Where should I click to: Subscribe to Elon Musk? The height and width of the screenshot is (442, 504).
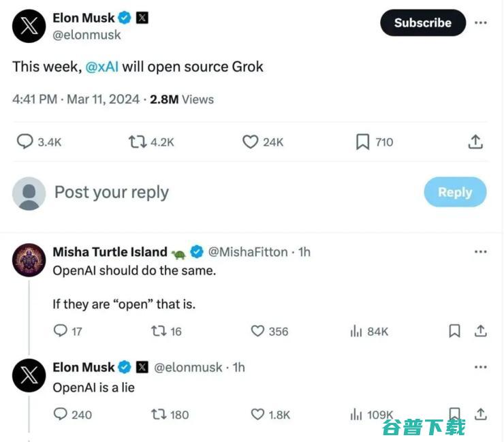422,22
